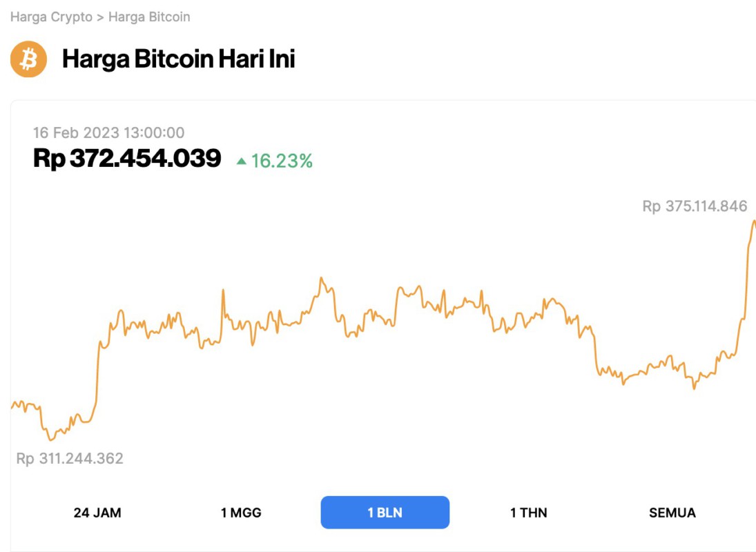Viewport: 756px width, 552px height.
Task: Click the green upward triangle indicator
Action: click(241, 160)
